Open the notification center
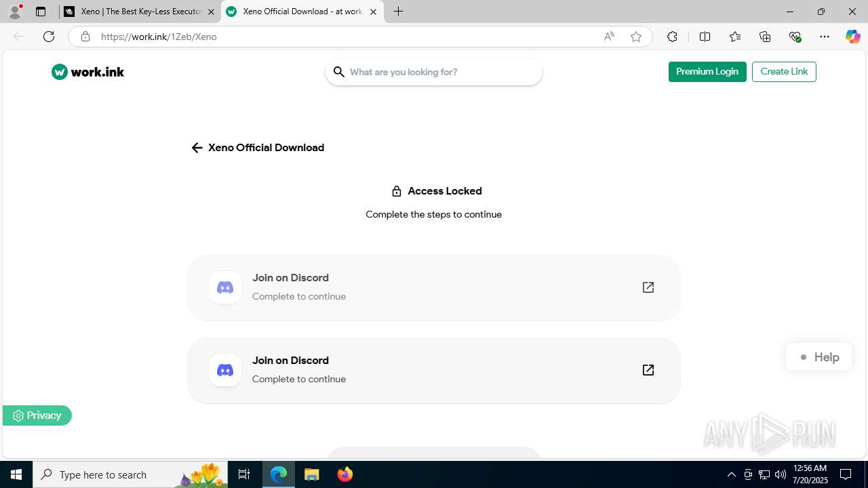Screen dimensions: 868x488 coord(846,474)
